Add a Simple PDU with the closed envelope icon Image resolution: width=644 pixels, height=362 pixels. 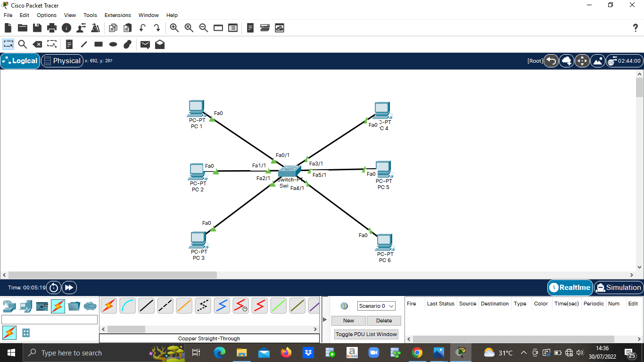click(145, 45)
